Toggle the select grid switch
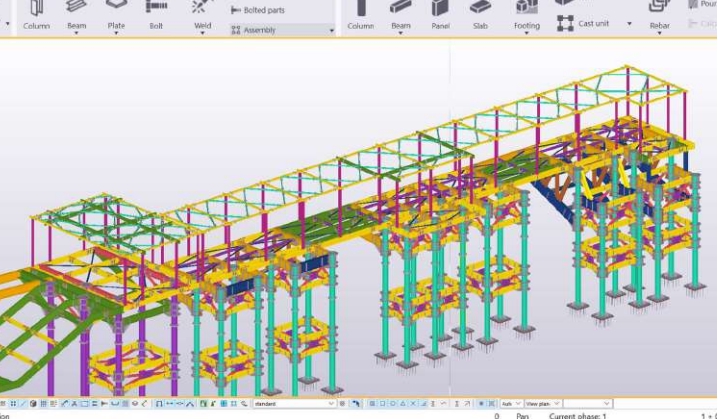 pos(44,404)
